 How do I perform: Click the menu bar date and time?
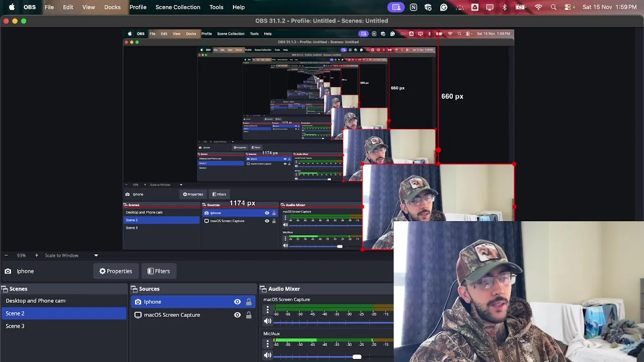pyautogui.click(x=609, y=7)
